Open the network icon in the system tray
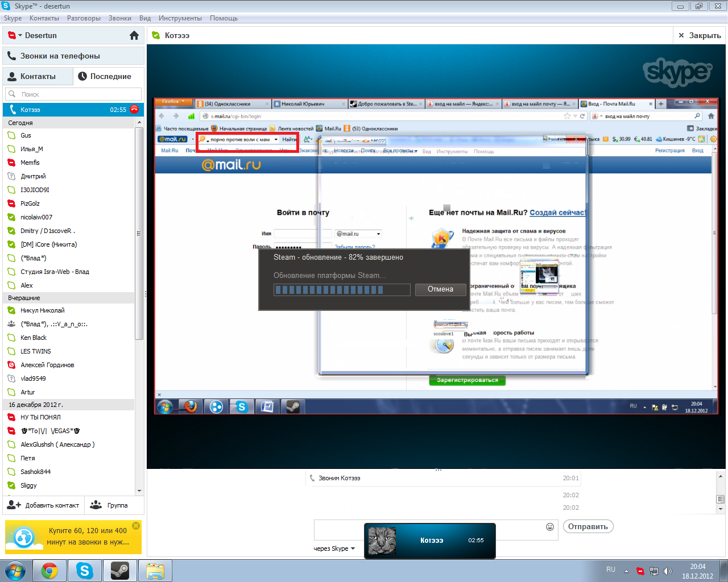Image resolution: width=728 pixels, height=582 pixels. point(654,571)
